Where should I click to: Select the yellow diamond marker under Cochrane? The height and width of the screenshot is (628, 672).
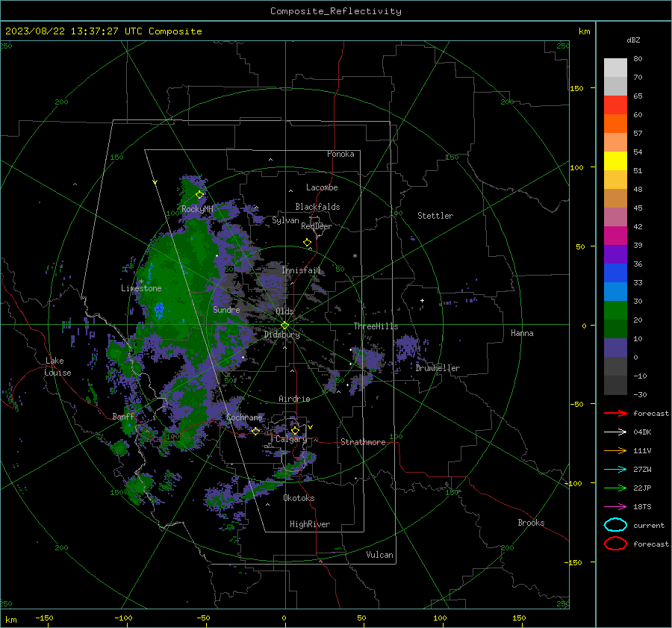click(x=256, y=431)
